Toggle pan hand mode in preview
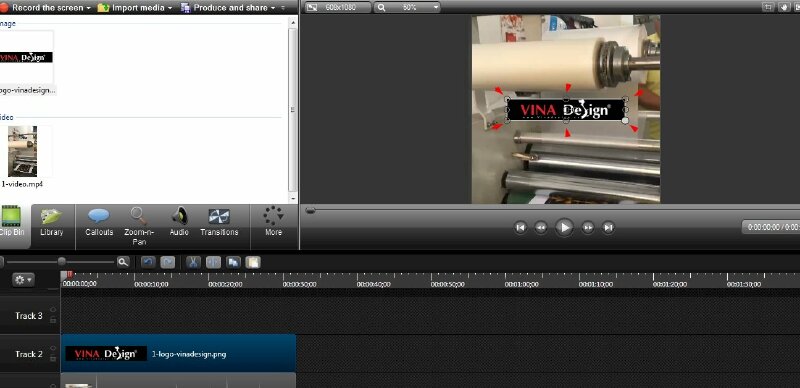800x388 pixels. click(x=784, y=7)
